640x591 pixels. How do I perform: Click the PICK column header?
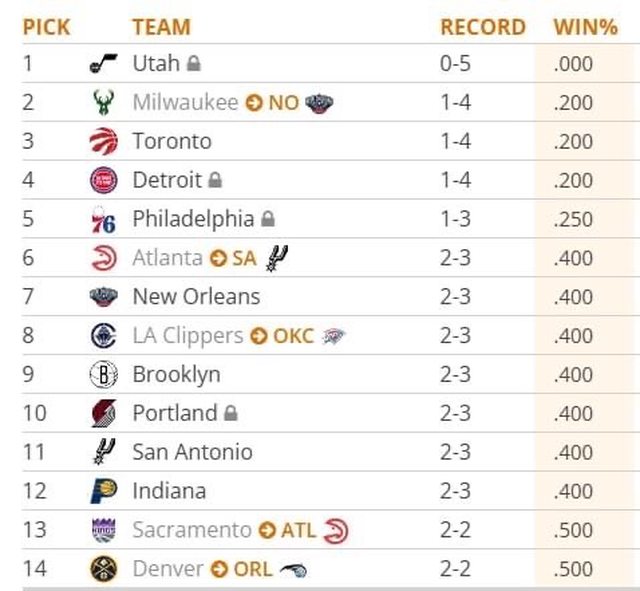coord(47,27)
